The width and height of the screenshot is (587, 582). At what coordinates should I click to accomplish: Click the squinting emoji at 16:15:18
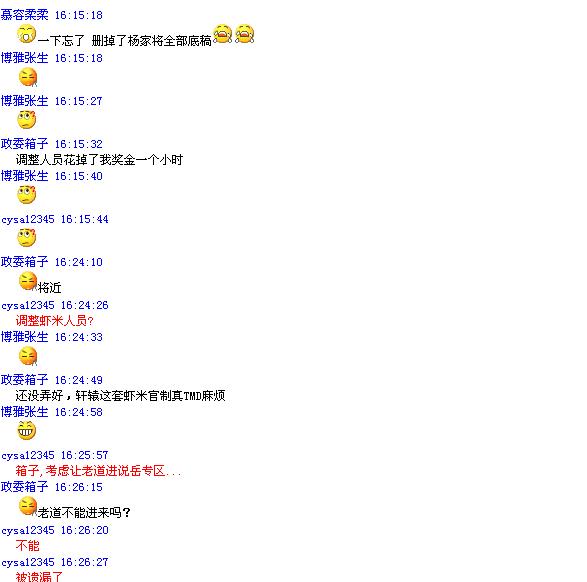point(28,77)
